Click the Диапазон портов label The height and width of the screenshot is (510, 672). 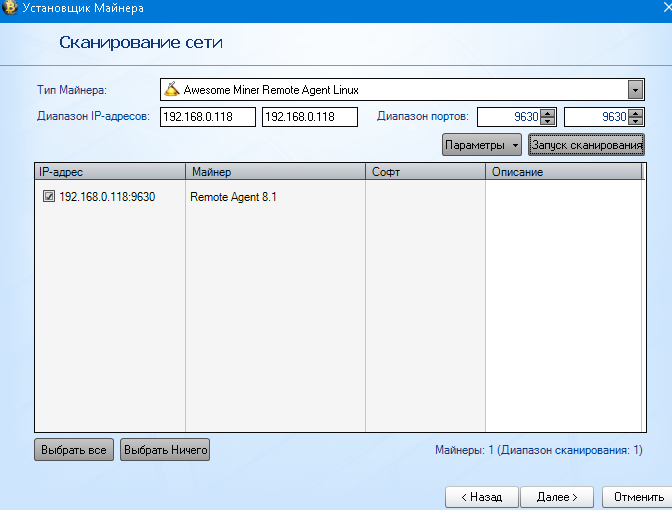point(423,116)
